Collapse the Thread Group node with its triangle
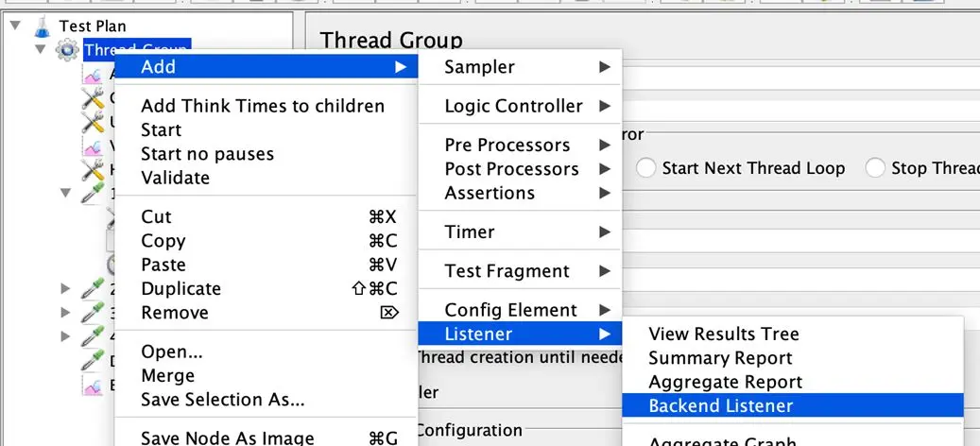980x446 pixels. point(40,49)
